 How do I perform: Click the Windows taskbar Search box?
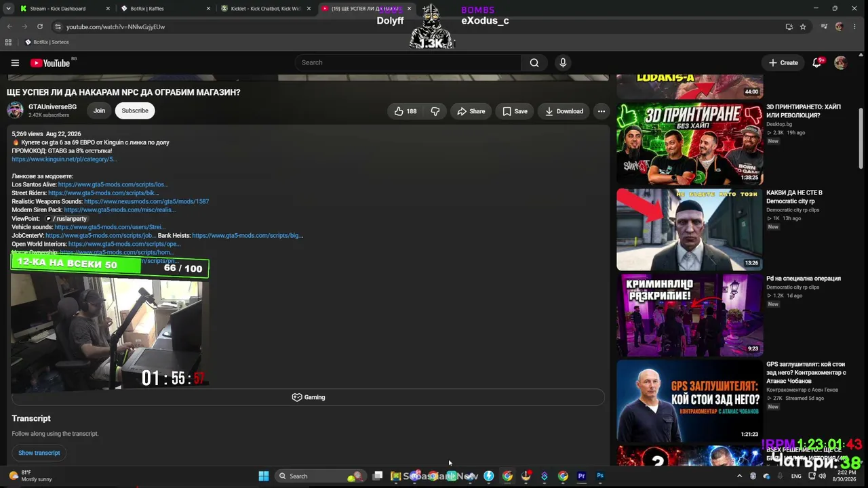point(319,476)
